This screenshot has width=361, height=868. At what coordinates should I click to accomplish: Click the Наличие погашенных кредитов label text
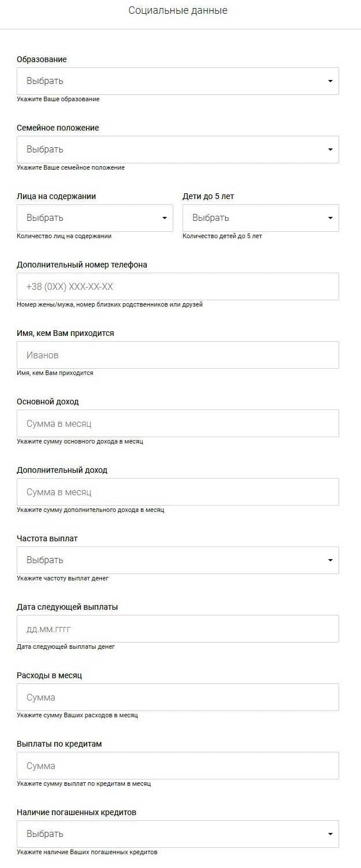tap(77, 812)
